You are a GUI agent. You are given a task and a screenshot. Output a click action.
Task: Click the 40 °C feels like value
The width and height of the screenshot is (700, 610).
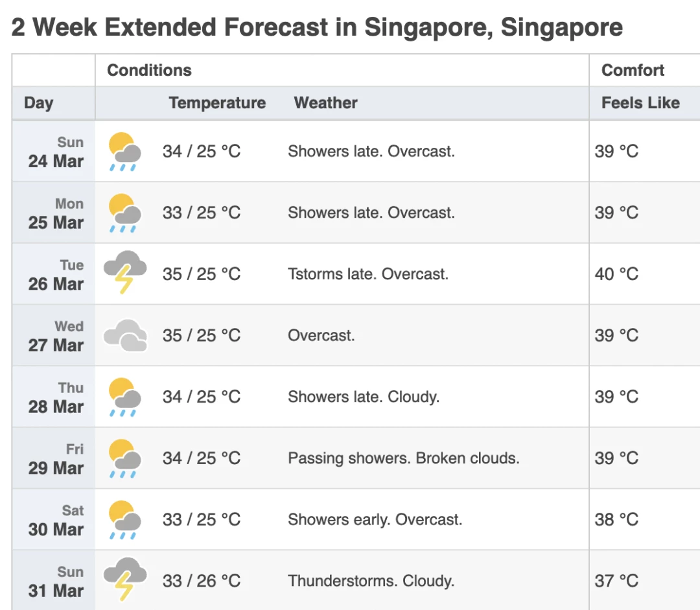pos(616,274)
